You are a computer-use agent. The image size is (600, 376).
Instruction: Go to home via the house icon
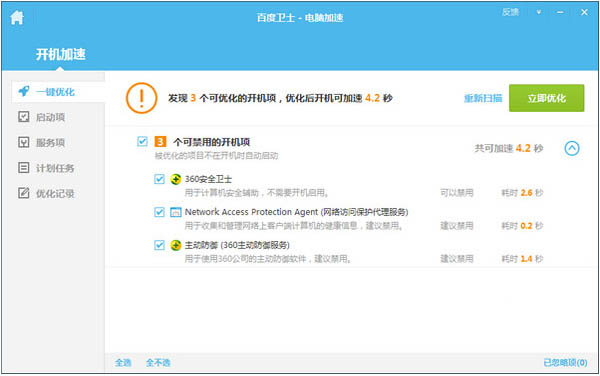pyautogui.click(x=17, y=17)
